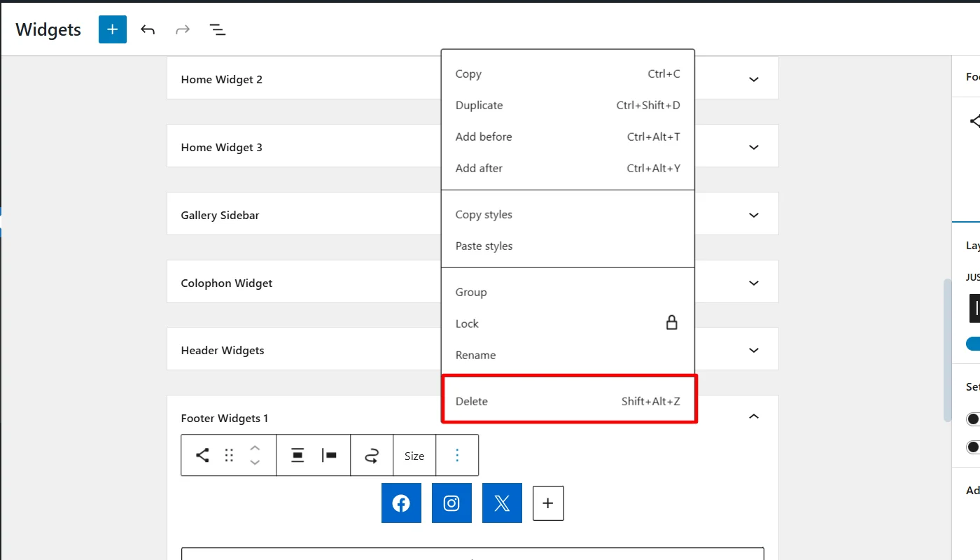Expand the Colophon Widget area
Image resolution: width=980 pixels, height=560 pixels.
(x=754, y=283)
